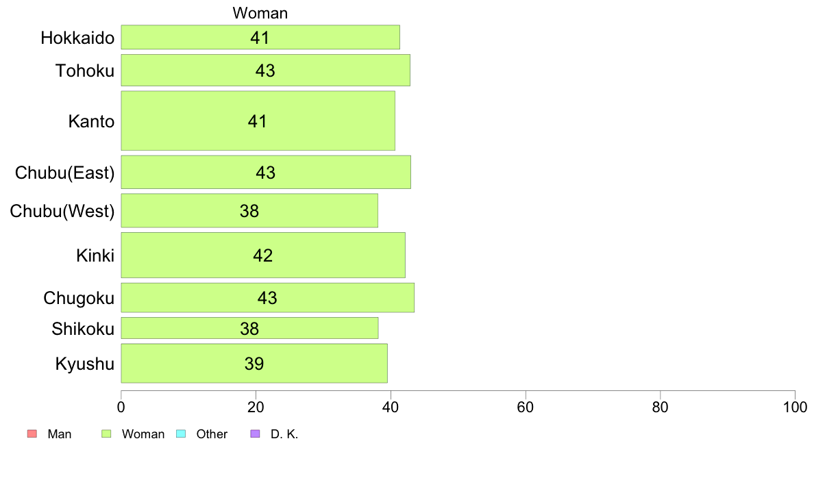Click the 100 tick on x-axis
This screenshot has height=504, width=814.
pos(795,407)
